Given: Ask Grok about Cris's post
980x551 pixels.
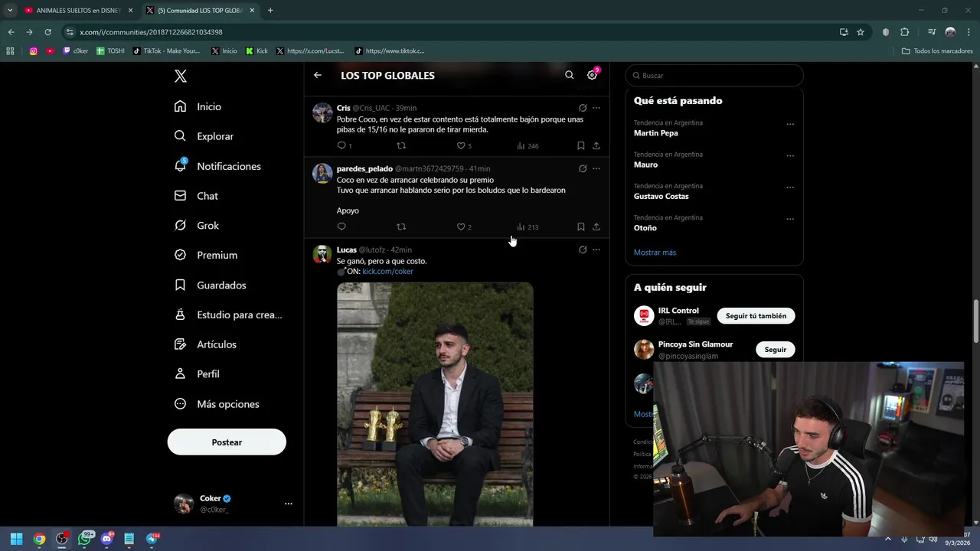Looking at the screenshot, I should click(x=583, y=108).
